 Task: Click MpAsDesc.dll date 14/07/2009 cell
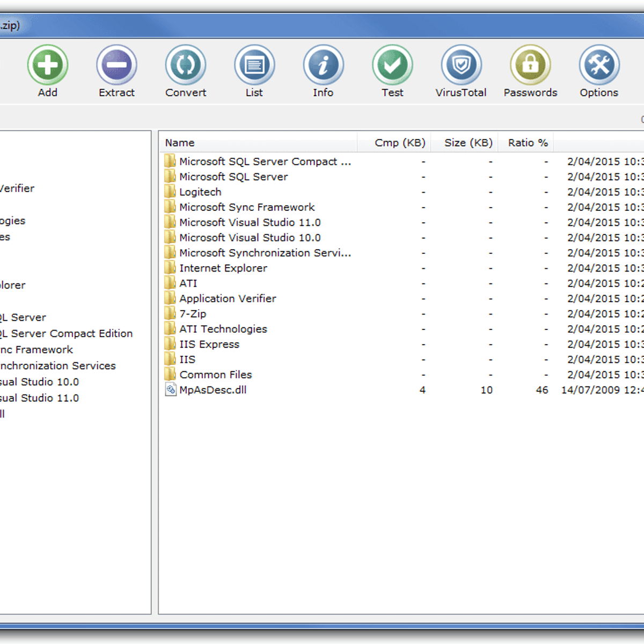[x=602, y=390]
